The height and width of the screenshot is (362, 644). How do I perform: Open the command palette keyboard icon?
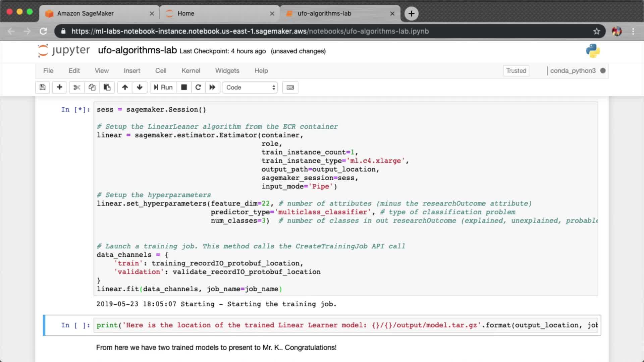[x=290, y=87]
